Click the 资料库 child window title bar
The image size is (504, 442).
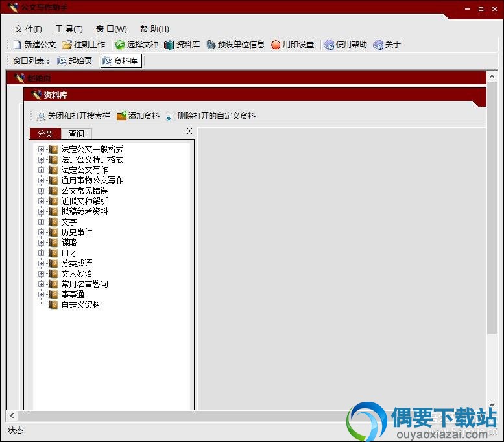254,95
